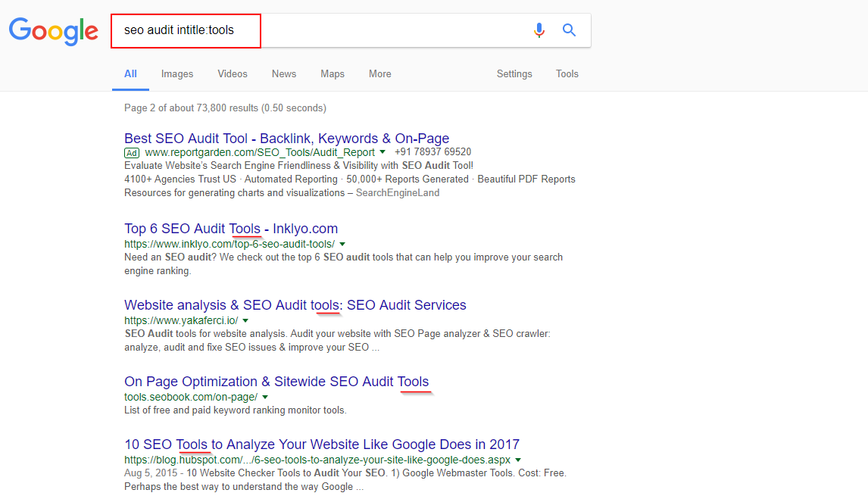Switch to the Maps tab
Screen dimensions: 868x496
pyautogui.click(x=333, y=74)
